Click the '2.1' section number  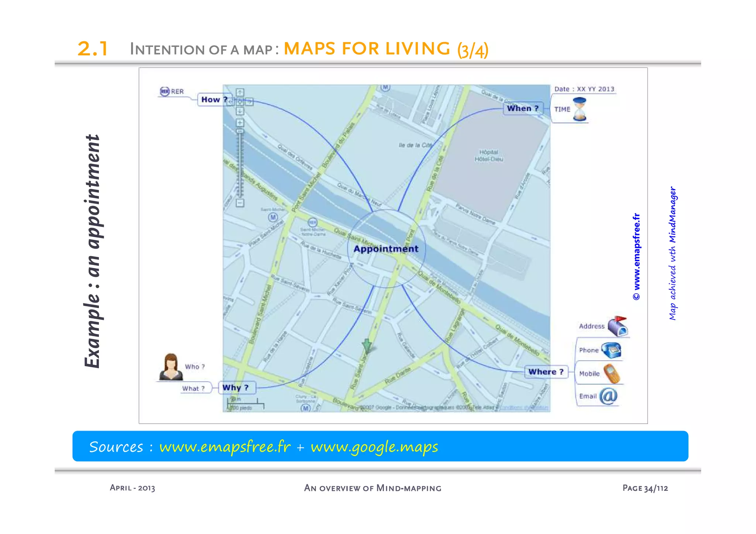(x=93, y=48)
